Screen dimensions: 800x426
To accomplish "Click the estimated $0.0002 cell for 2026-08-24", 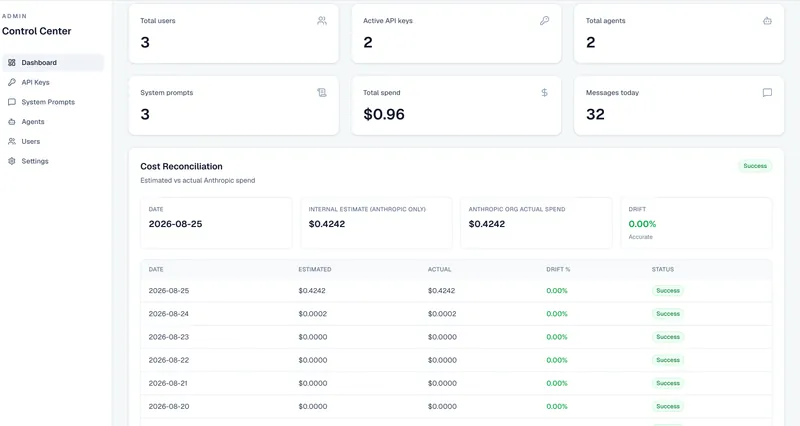I will click(313, 314).
